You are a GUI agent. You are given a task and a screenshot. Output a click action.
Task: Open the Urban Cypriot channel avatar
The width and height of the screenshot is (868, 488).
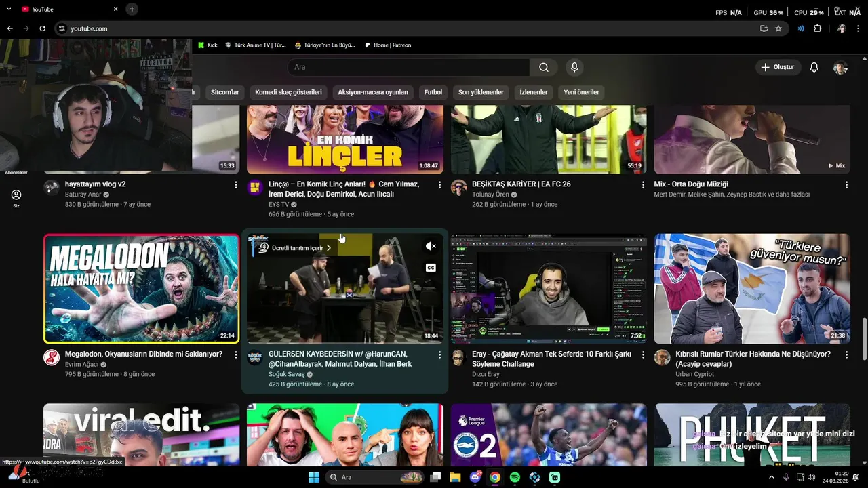point(663,357)
